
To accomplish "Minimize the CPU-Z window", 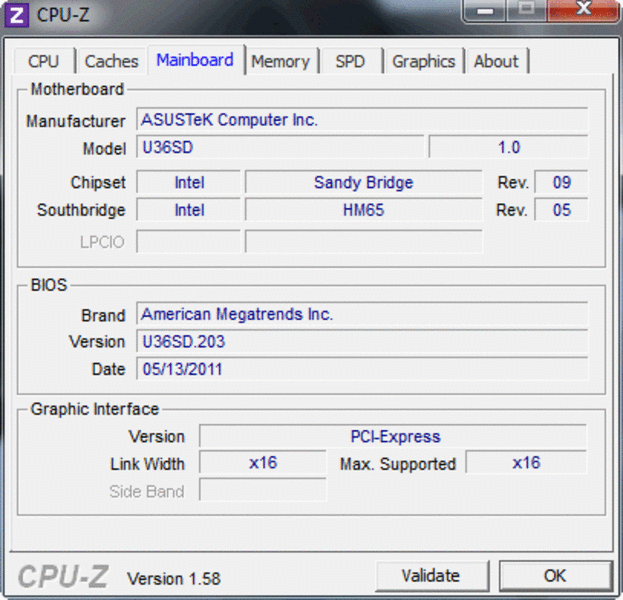I will (484, 10).
